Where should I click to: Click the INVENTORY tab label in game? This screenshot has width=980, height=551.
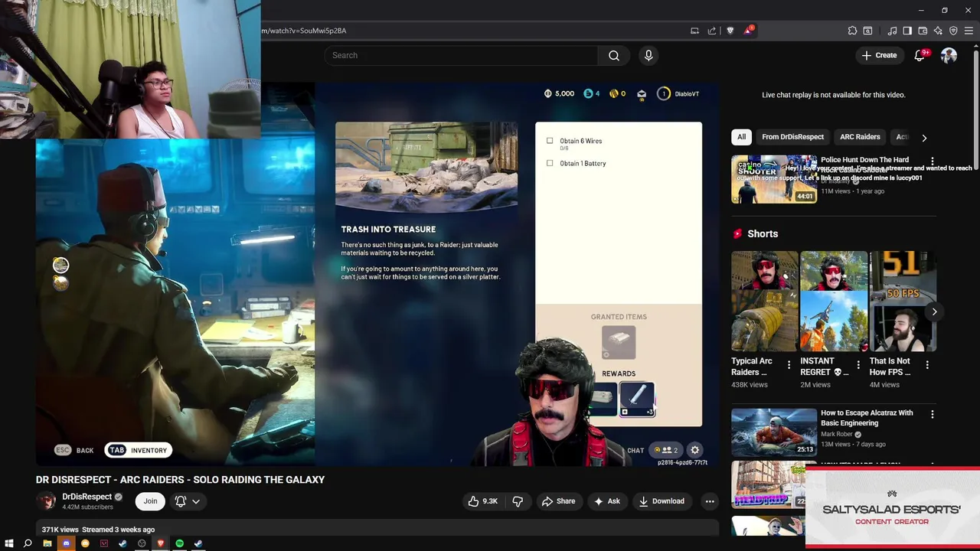pos(149,450)
